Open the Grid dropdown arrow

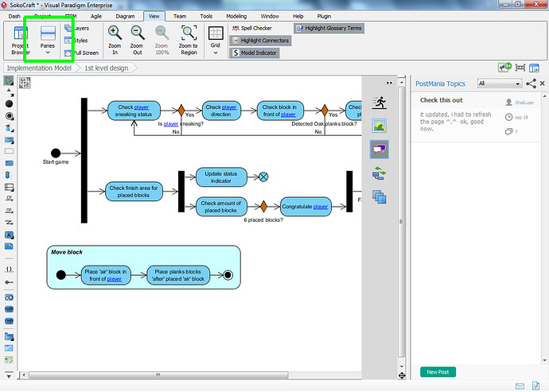pyautogui.click(x=216, y=52)
